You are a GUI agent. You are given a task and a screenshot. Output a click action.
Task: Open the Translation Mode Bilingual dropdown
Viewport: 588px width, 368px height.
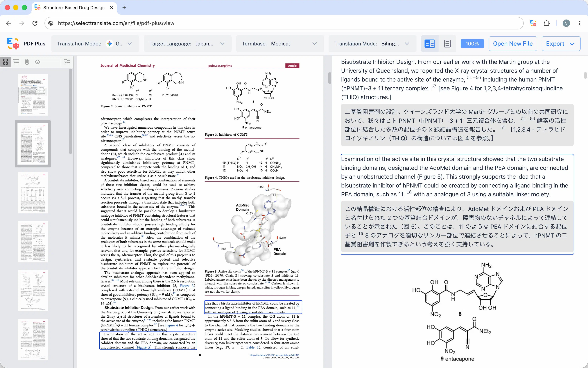coord(372,44)
